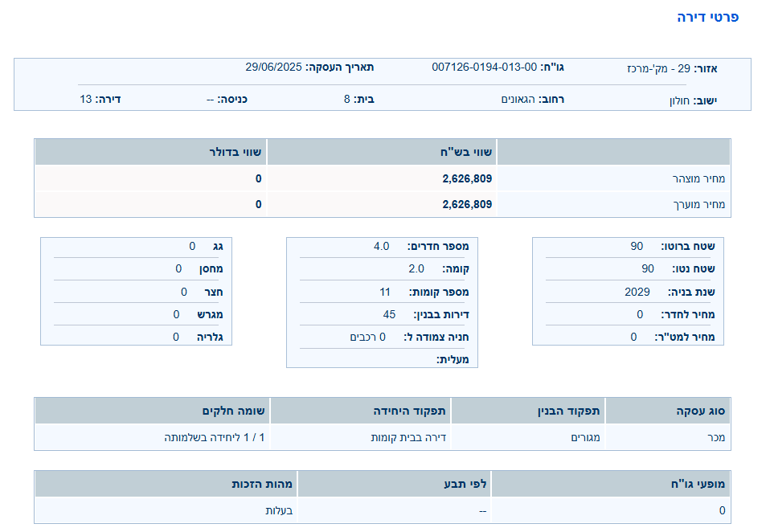Click the dollar value of מחיר מוצהר
The width and height of the screenshot is (770, 532).
(x=258, y=178)
